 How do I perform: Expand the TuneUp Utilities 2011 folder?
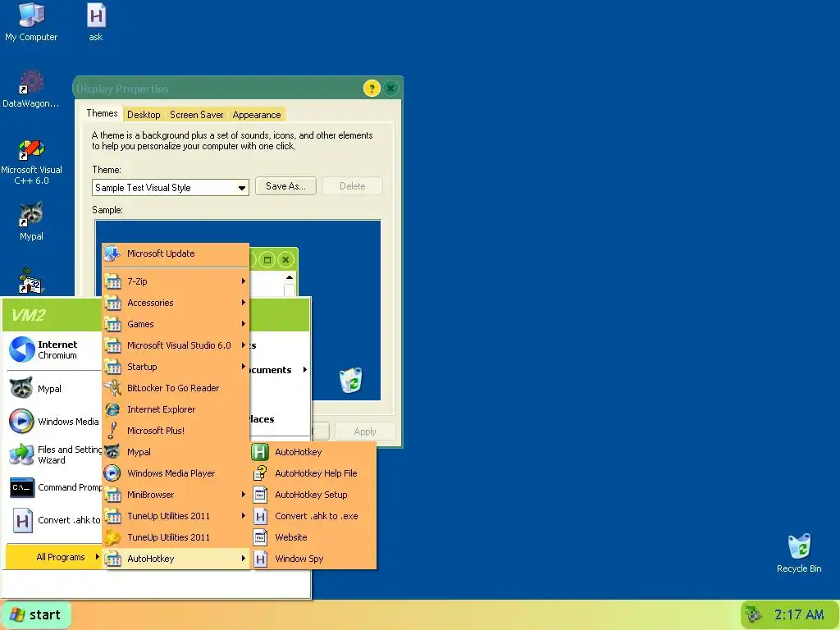tap(176, 517)
